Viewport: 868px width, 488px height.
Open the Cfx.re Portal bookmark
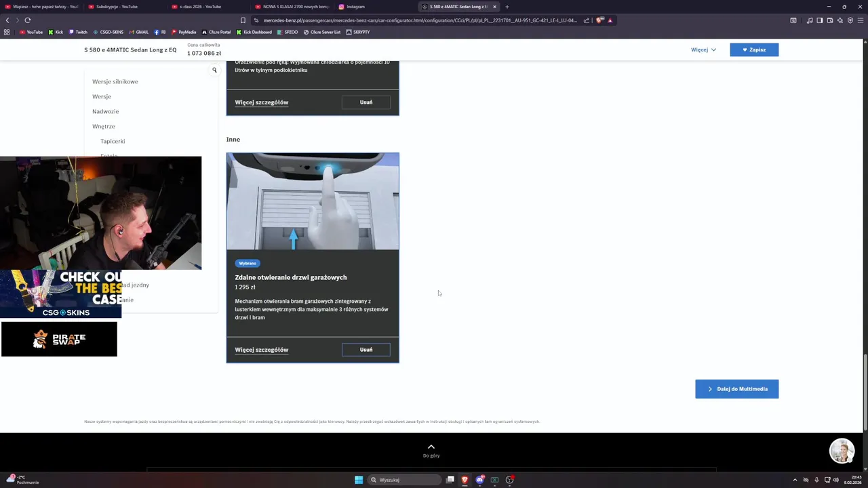coord(216,32)
